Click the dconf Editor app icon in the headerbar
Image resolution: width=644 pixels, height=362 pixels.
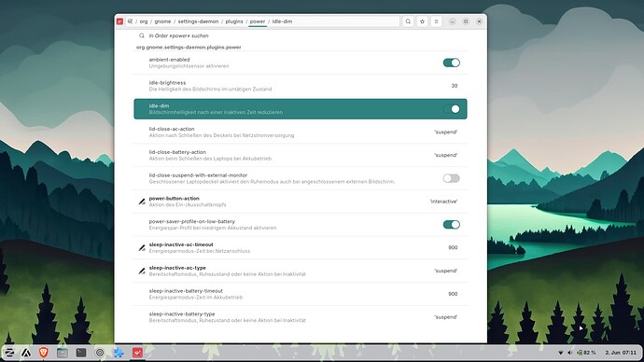119,21
